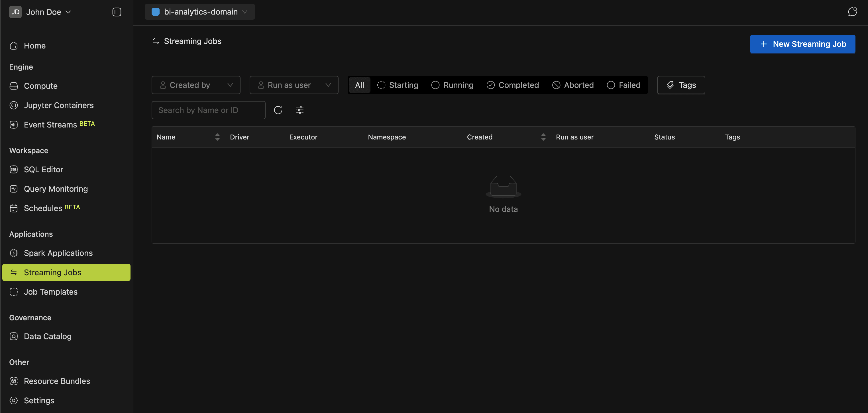Open Query Monitoring

[x=56, y=189]
